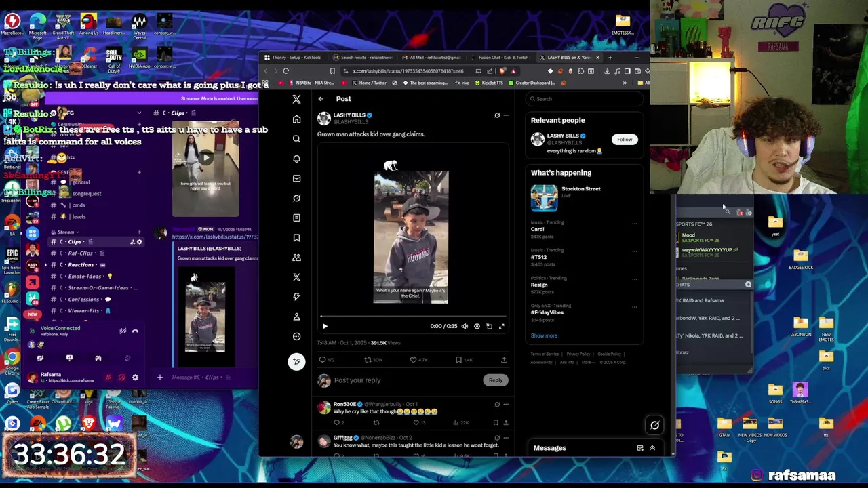Click the Reply button

496,380
